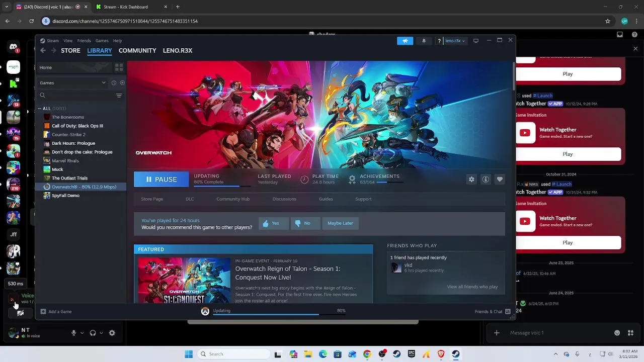Show recent games clock filter
The height and width of the screenshot is (362, 644).
114,83
